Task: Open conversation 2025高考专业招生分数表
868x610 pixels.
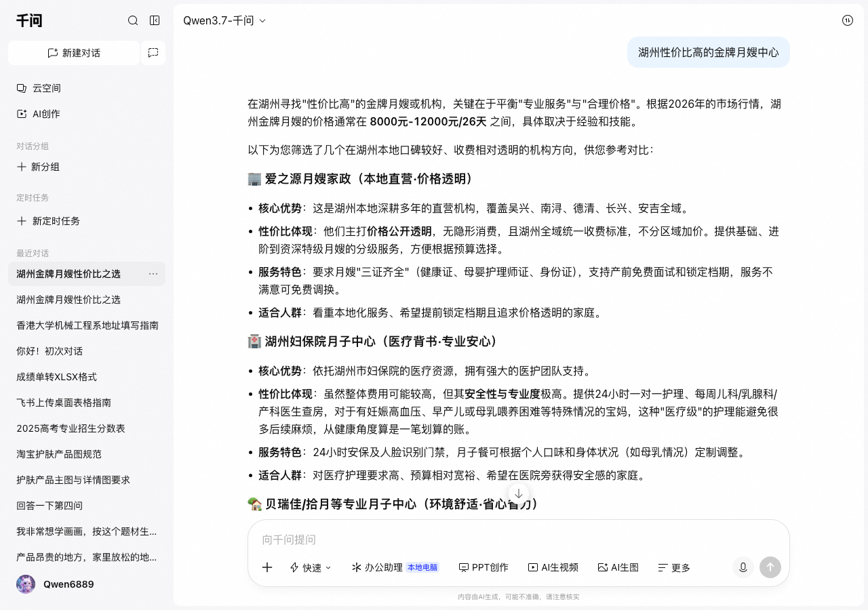Action: click(87, 428)
